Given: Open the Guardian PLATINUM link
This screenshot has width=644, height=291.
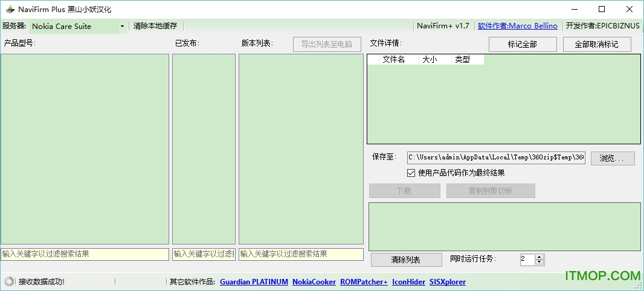Looking at the screenshot, I should tap(254, 282).
